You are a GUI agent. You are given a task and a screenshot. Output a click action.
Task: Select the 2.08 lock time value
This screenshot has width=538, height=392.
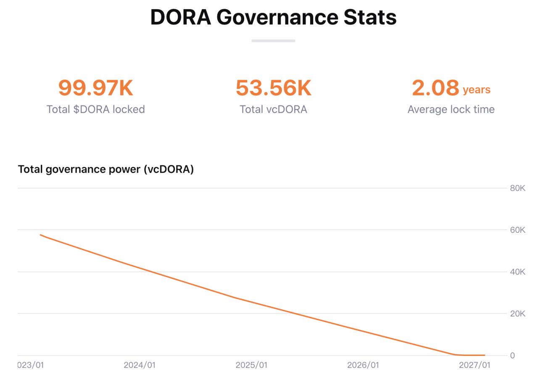click(435, 88)
